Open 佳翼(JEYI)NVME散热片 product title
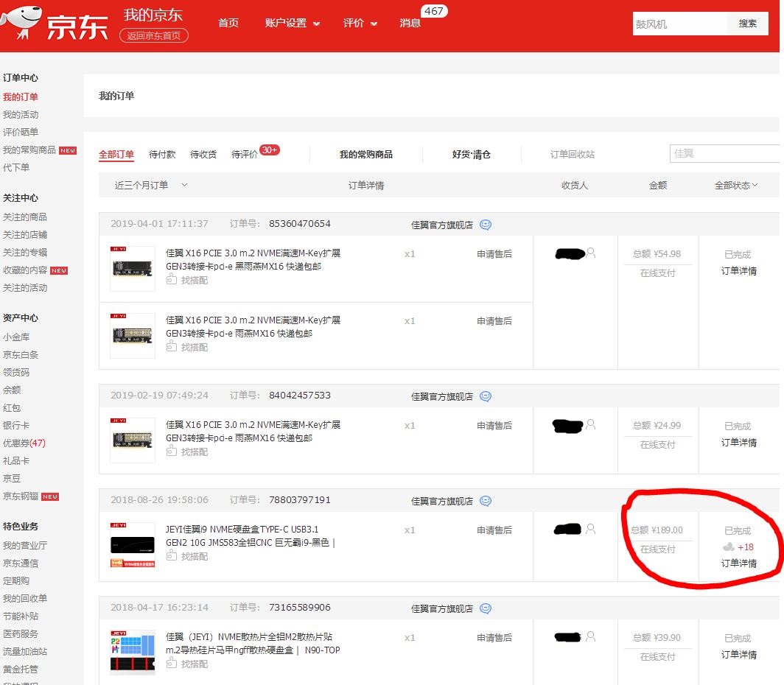Viewport: 784px width, 685px height. (253, 643)
